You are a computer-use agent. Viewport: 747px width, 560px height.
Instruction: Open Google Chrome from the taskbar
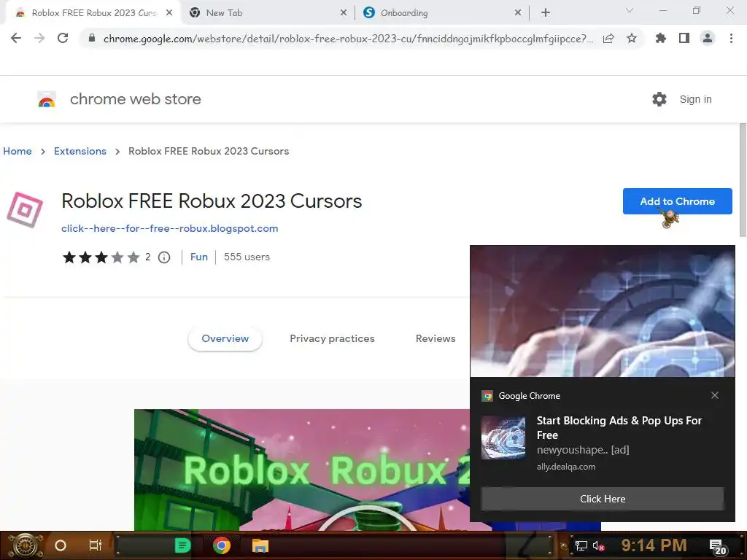click(x=222, y=545)
